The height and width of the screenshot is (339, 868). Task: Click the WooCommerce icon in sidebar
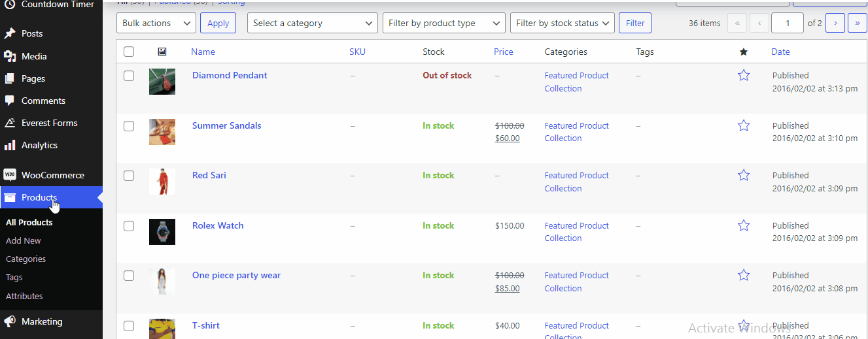tap(10, 175)
